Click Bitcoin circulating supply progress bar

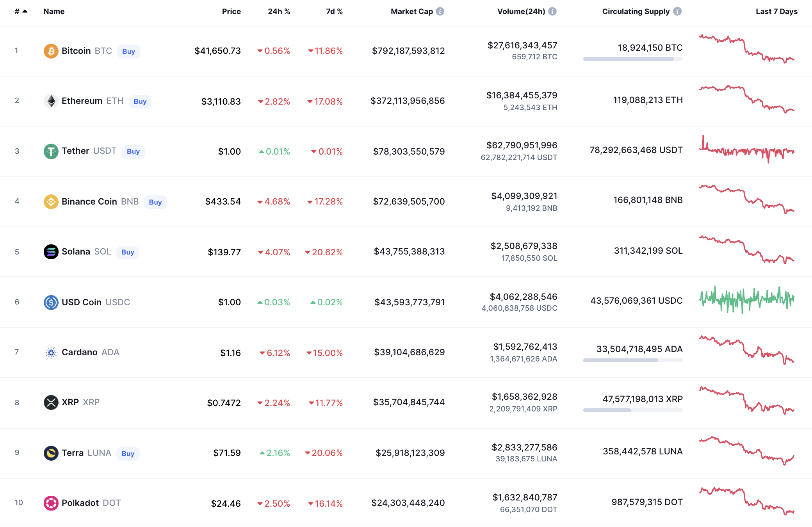[633, 59]
